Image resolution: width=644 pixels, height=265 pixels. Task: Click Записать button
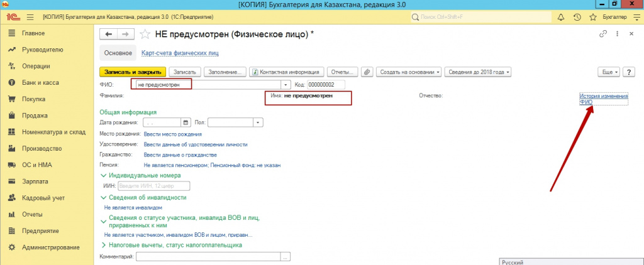(185, 72)
